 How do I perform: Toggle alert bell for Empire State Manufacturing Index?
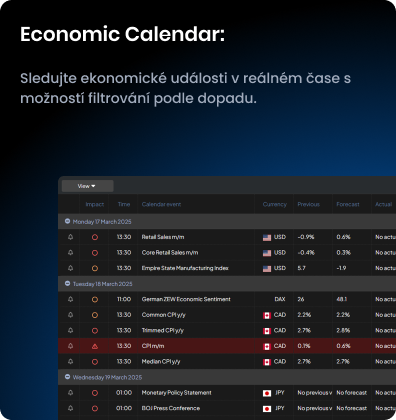click(70, 268)
